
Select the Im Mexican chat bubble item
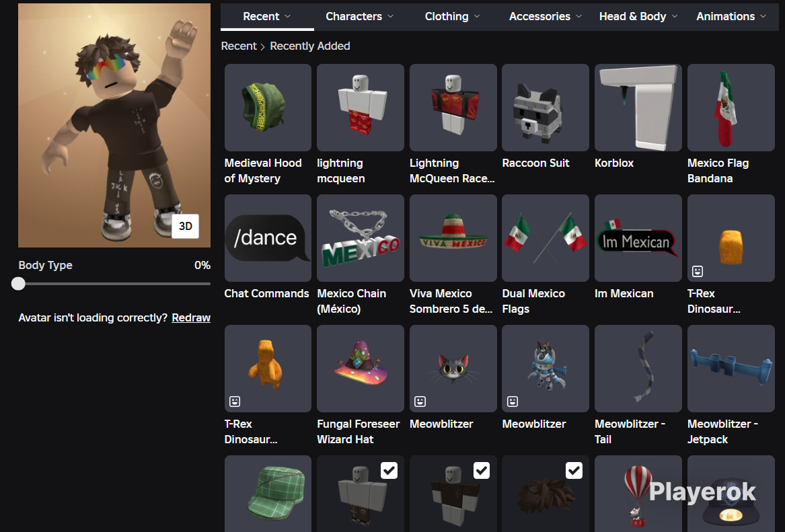coord(638,238)
